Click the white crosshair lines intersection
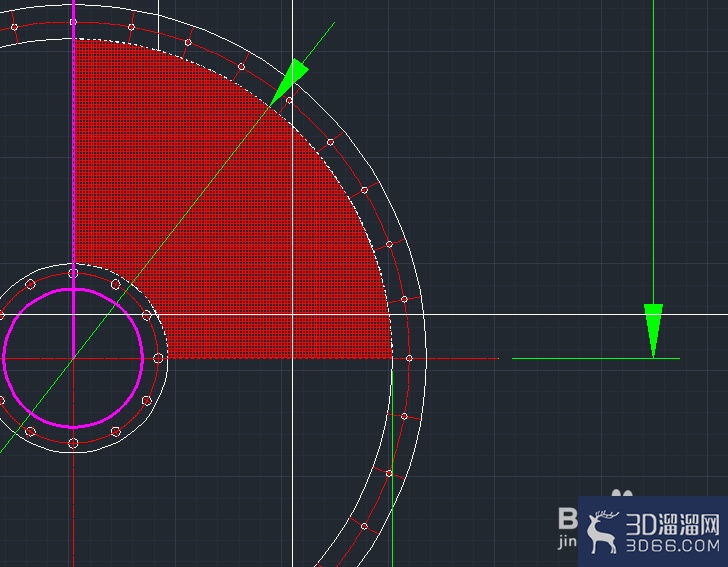Screen dimensions: 728x567 point(292,315)
